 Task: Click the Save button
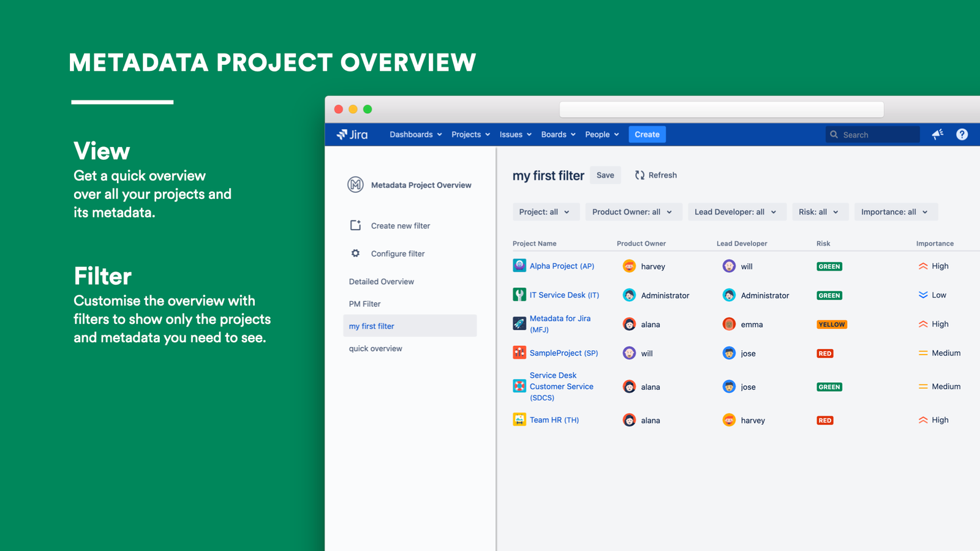(x=605, y=175)
